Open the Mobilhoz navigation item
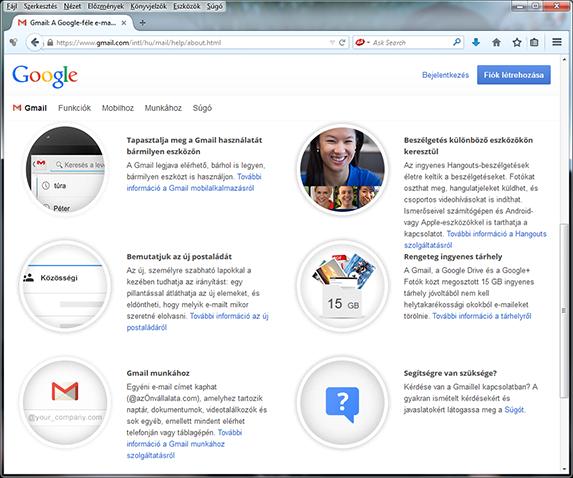 [118, 108]
